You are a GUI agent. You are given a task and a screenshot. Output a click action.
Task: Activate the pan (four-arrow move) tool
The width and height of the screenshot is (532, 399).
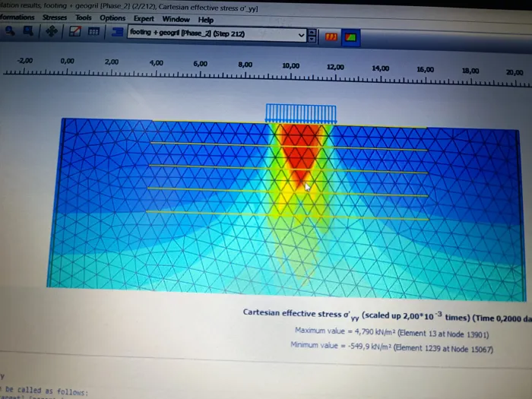(52, 32)
